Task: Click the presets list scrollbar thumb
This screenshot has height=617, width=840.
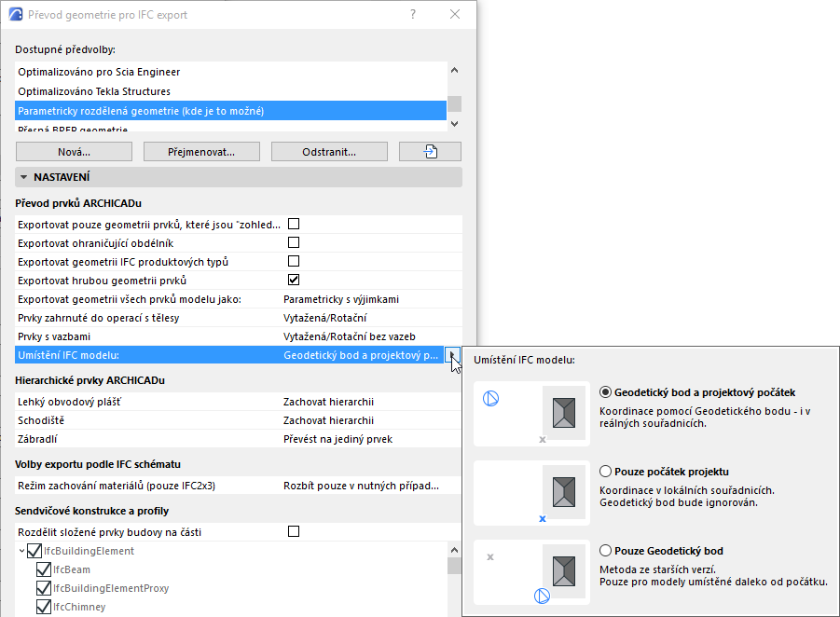Action: point(454,103)
